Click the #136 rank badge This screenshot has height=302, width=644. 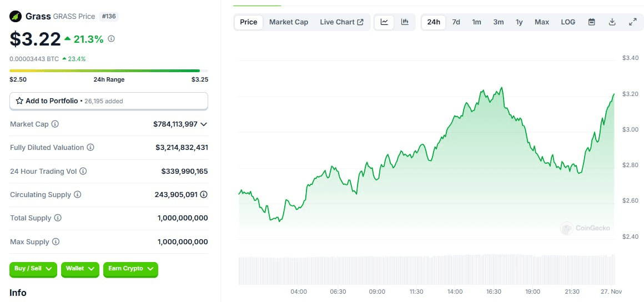click(x=108, y=17)
